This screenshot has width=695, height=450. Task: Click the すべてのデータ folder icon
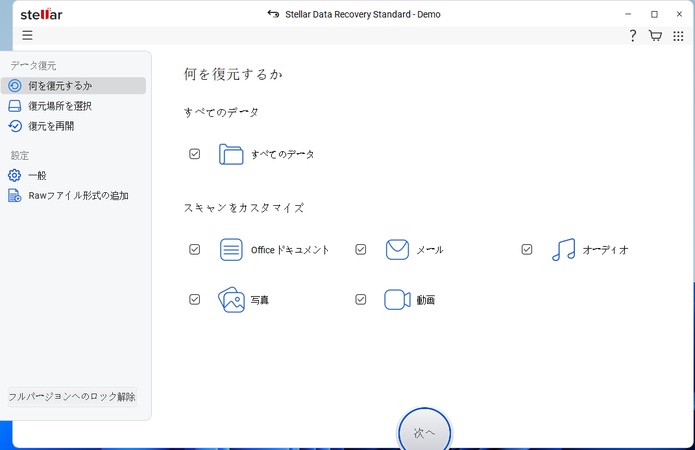(x=231, y=154)
